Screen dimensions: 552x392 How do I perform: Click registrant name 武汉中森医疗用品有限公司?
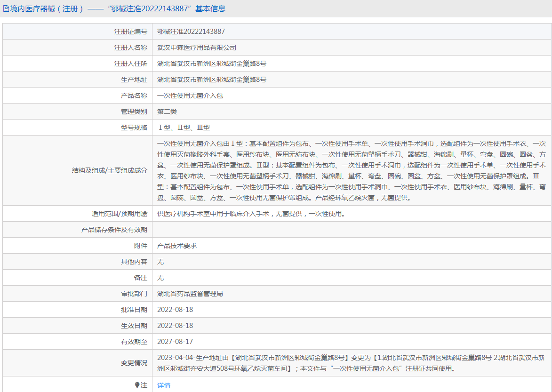tap(196, 48)
